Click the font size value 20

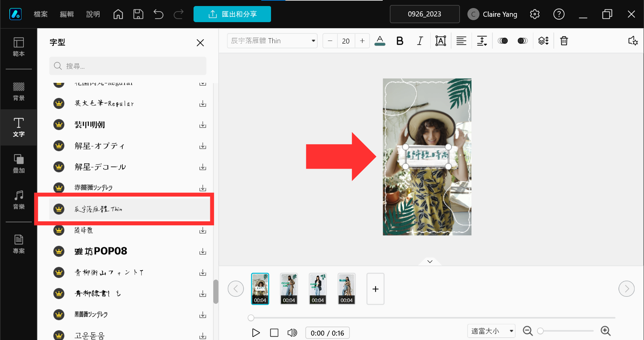[346, 41]
